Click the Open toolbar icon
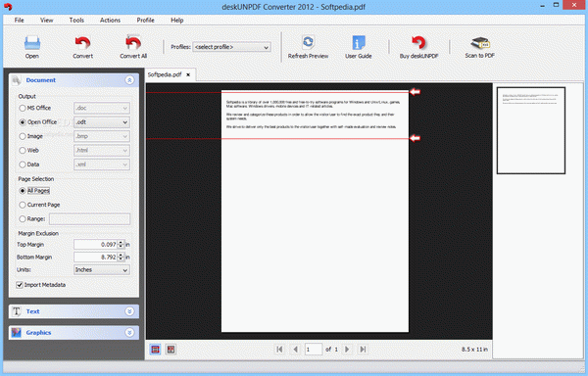Image resolution: width=588 pixels, height=376 pixels. (32, 43)
